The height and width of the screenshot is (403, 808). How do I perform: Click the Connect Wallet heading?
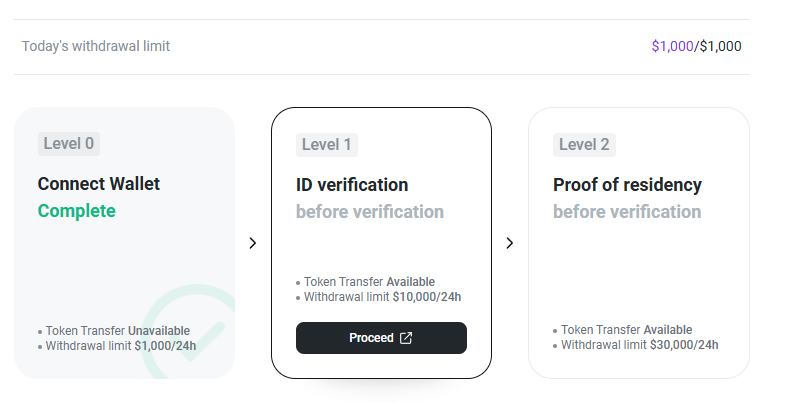pyautogui.click(x=99, y=184)
